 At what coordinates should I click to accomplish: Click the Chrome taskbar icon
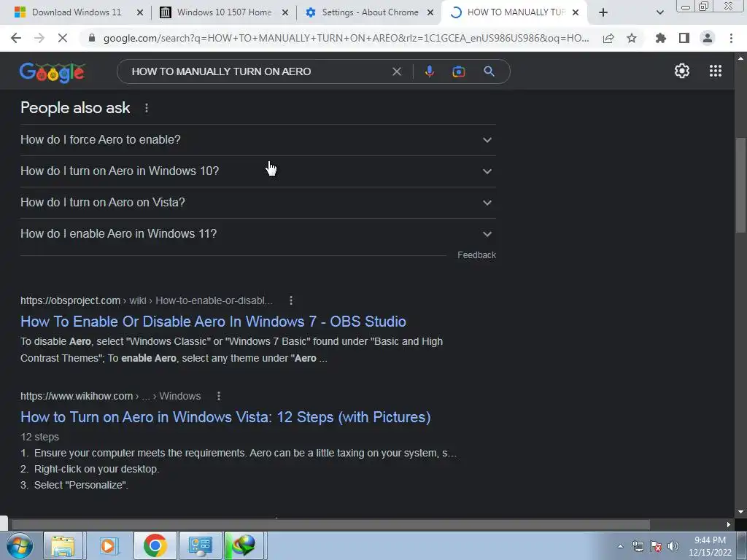coord(155,545)
